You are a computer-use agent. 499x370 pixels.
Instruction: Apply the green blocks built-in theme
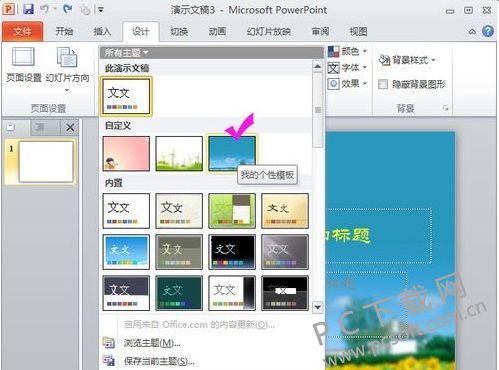click(x=232, y=211)
